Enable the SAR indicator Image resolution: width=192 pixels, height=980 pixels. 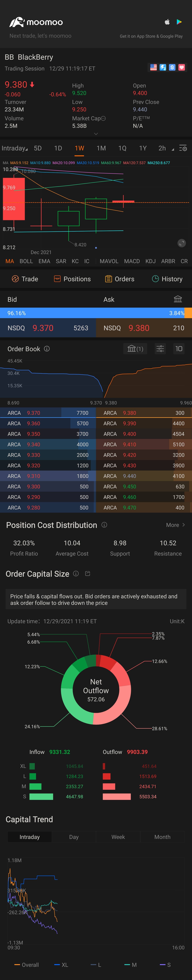click(x=61, y=261)
